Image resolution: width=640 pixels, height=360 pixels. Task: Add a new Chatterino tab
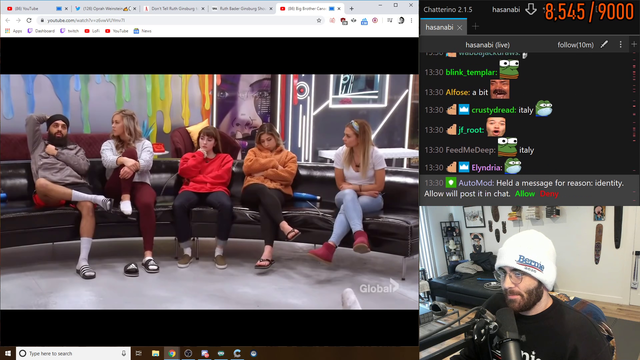pyautogui.click(x=475, y=27)
